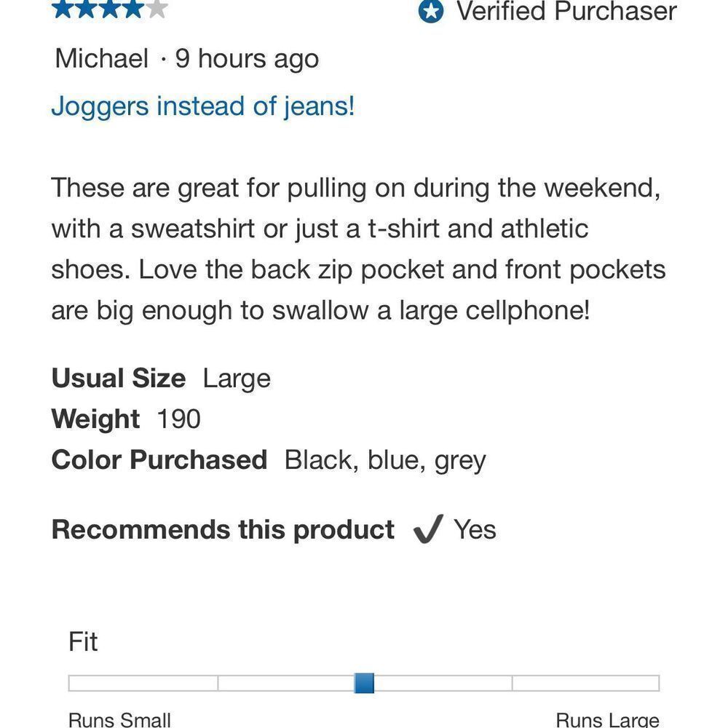
Task: Click the Color Purchased value text
Action: pyautogui.click(x=385, y=459)
